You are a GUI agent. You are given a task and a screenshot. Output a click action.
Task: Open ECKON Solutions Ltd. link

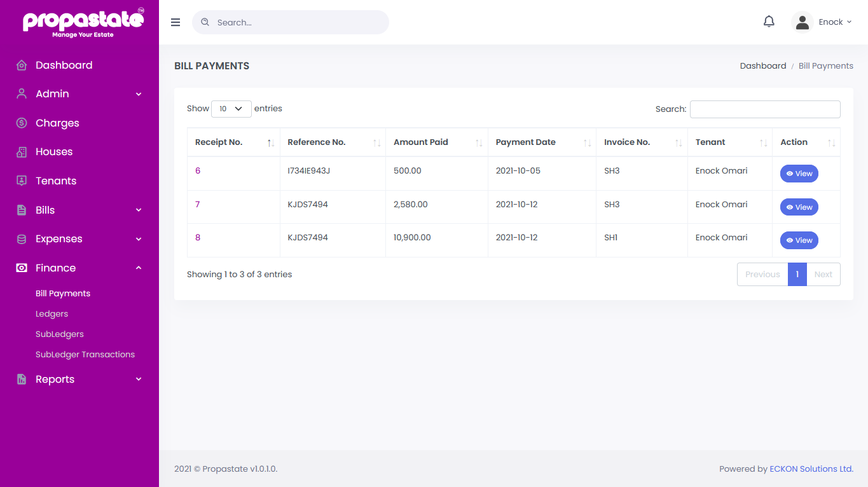pyautogui.click(x=811, y=469)
